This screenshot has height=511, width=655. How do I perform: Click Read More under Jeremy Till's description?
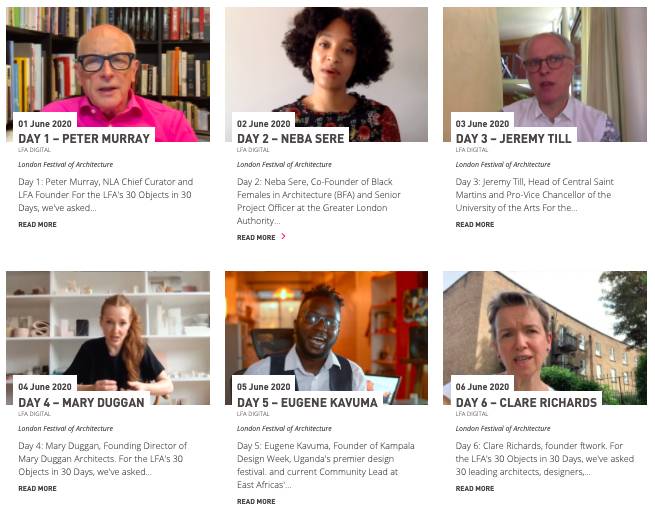coord(474,225)
